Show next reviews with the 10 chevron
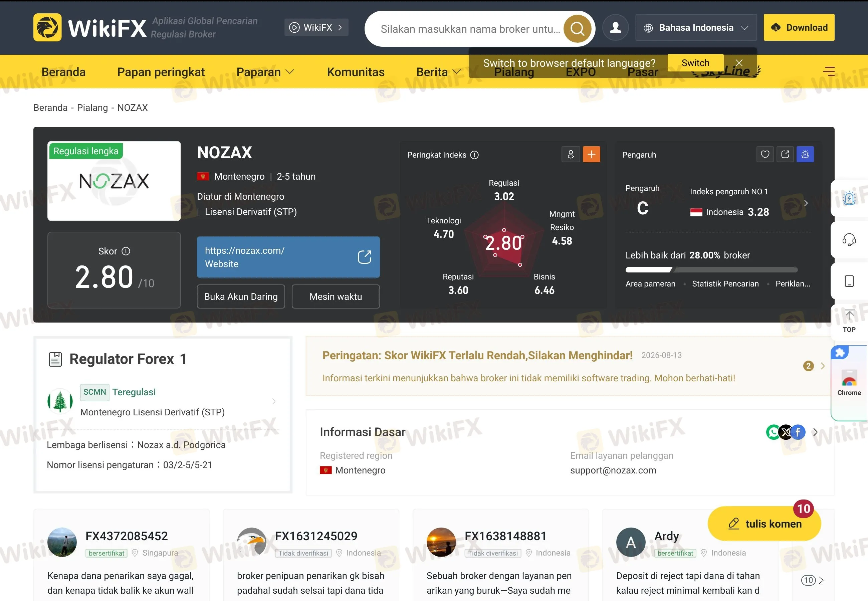 tap(813, 580)
